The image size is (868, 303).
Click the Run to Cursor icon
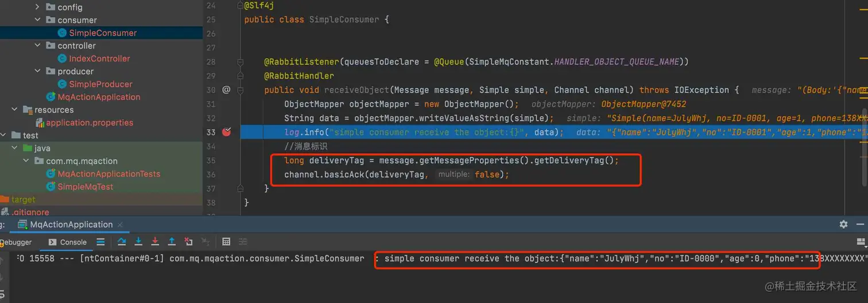205,242
